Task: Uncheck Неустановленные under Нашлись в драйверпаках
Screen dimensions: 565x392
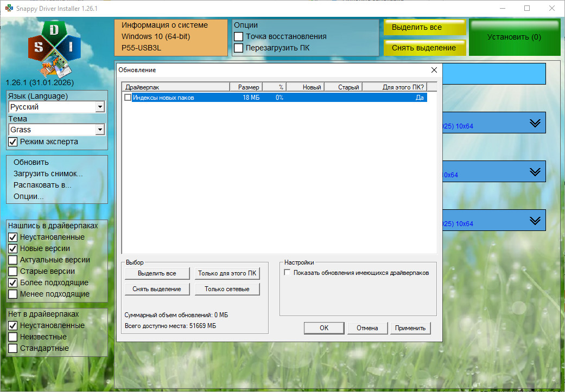Action: click(x=13, y=237)
